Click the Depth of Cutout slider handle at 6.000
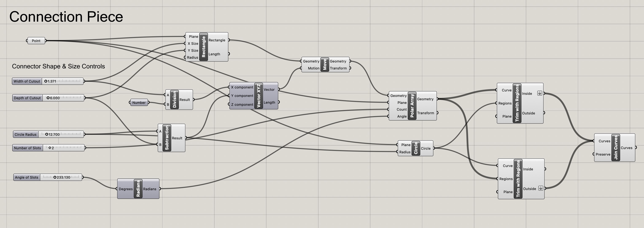The width and height of the screenshot is (644, 228). 48,98
